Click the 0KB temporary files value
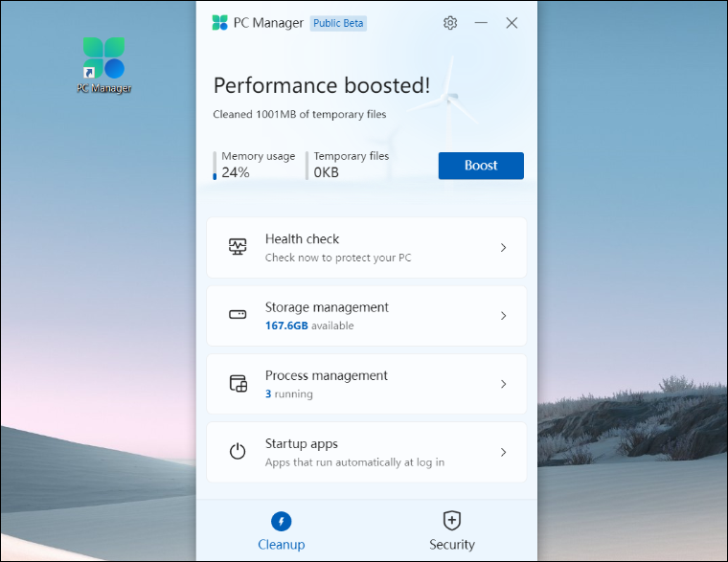 [x=327, y=172]
